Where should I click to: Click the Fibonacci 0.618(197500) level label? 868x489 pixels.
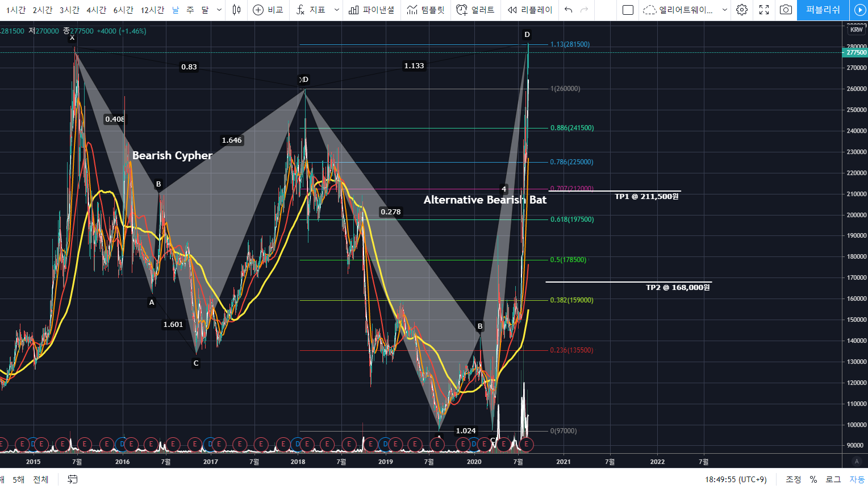click(572, 219)
